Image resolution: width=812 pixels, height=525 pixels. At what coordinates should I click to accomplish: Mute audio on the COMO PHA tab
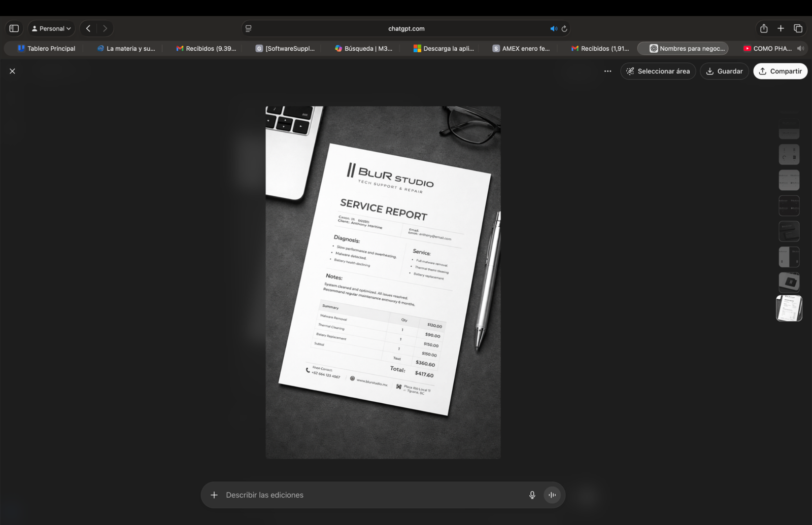point(801,48)
